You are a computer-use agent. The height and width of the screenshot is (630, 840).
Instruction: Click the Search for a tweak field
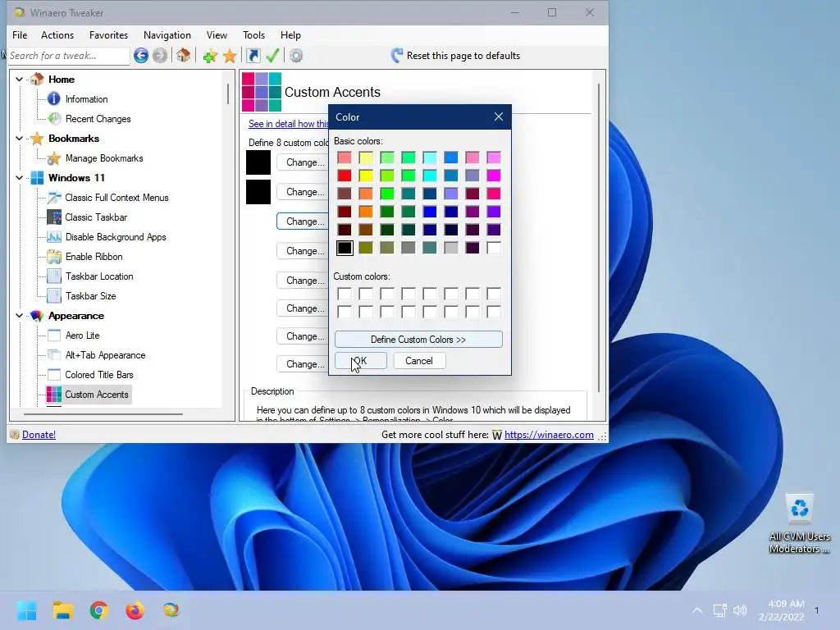69,56
